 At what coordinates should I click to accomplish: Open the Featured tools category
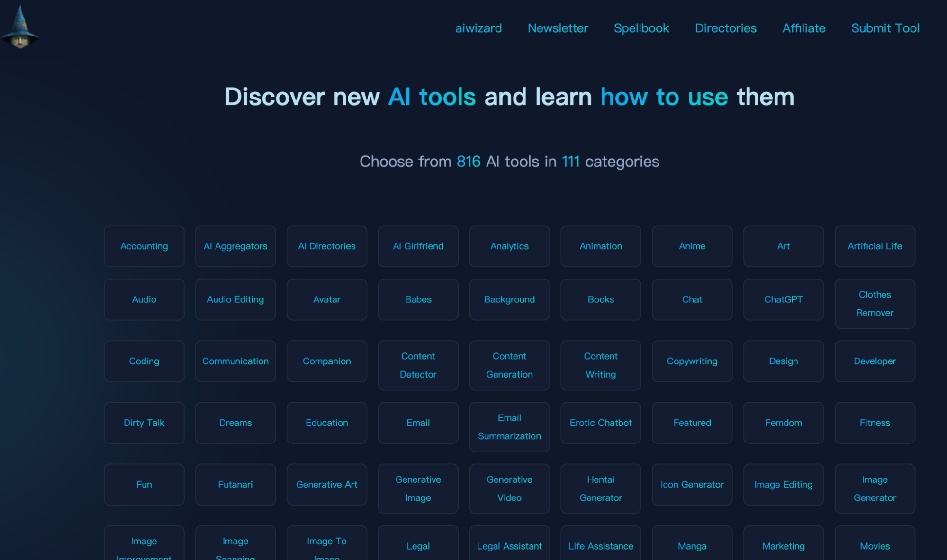pos(692,423)
